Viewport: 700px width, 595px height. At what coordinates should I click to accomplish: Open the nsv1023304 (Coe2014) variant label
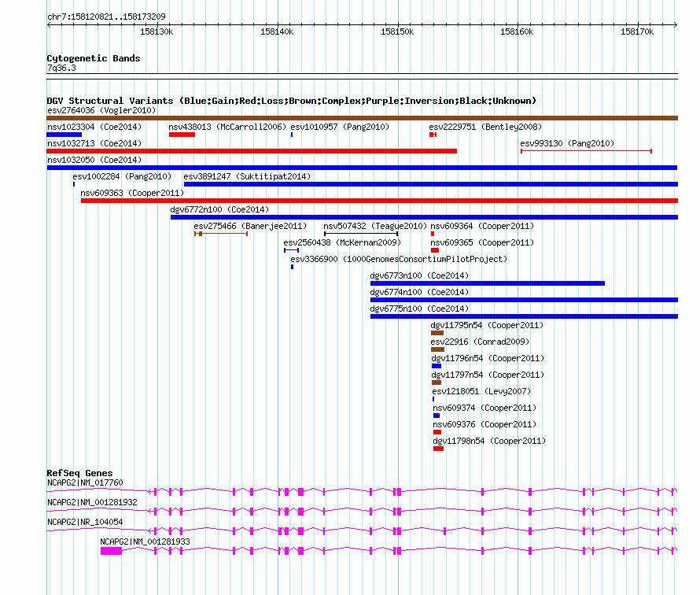[x=94, y=127]
